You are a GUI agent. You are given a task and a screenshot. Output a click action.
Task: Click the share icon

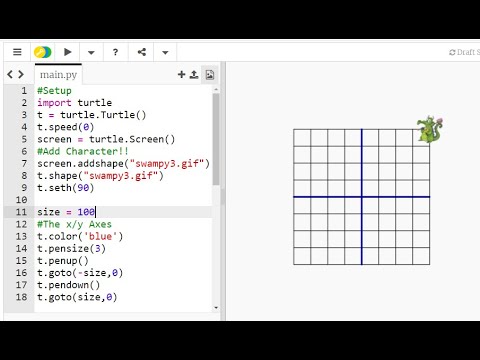[142, 52]
